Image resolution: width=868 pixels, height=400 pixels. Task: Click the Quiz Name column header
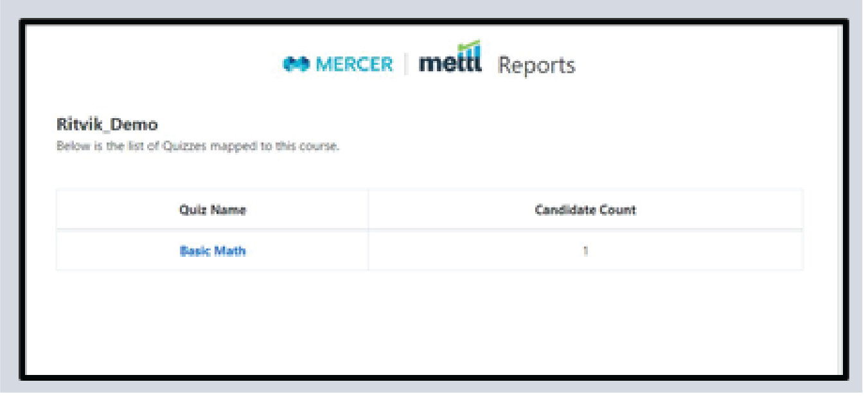212,209
